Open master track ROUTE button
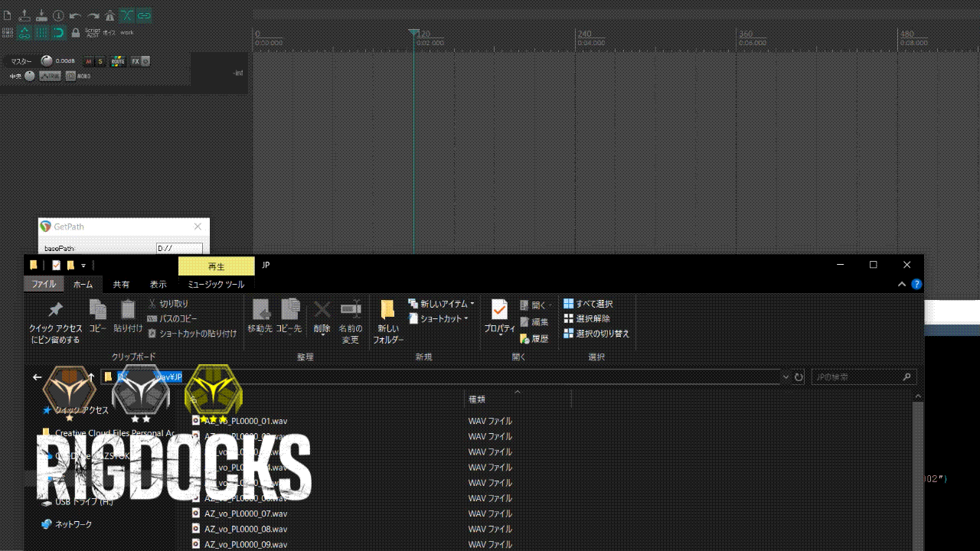 pos(118,61)
